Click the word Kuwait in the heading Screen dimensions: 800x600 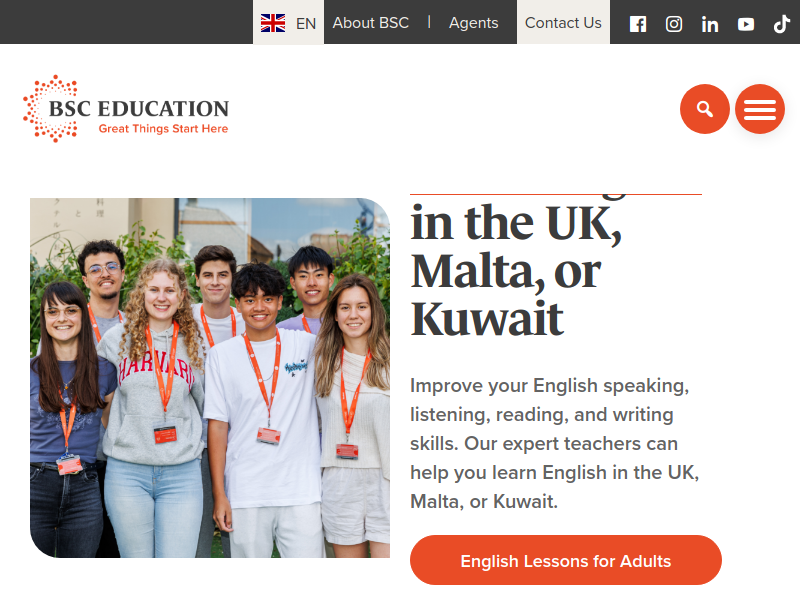487,319
